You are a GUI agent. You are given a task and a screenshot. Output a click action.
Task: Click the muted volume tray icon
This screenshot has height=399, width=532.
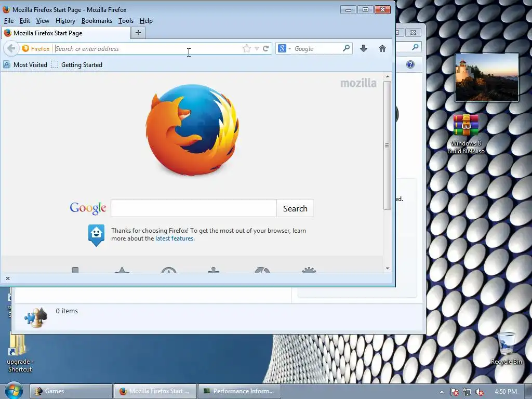point(480,392)
